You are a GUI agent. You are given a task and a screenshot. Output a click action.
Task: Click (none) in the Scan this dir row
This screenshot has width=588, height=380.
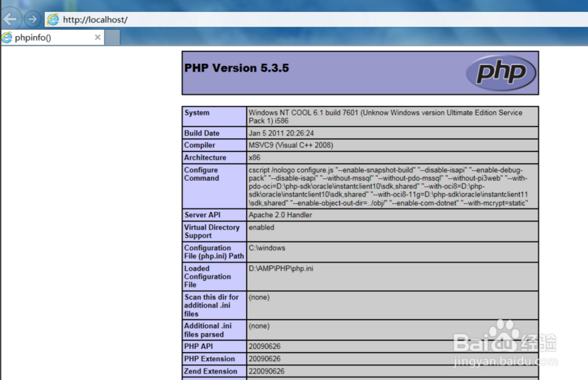[x=259, y=297]
